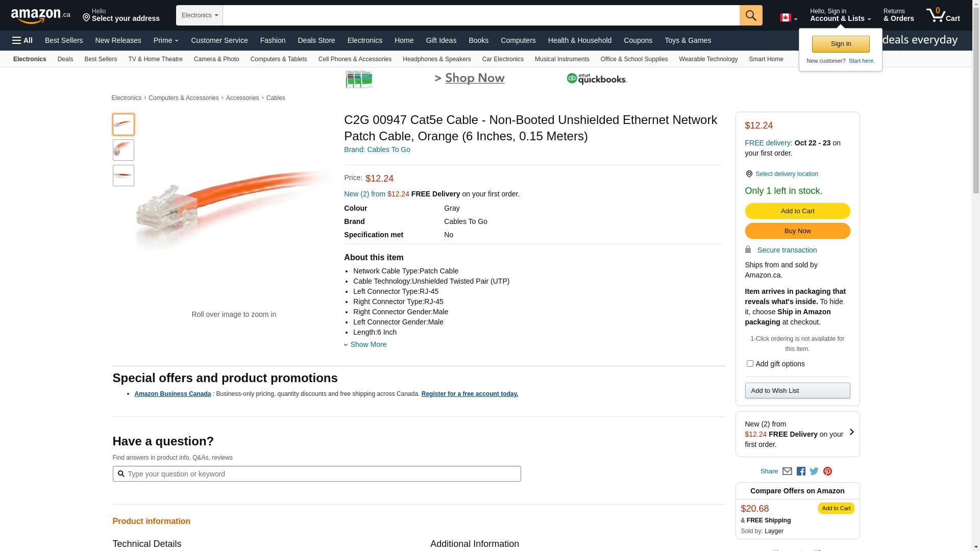This screenshot has height=551, width=980.
Task: Open Headphones & Speakers category
Action: pyautogui.click(x=436, y=59)
